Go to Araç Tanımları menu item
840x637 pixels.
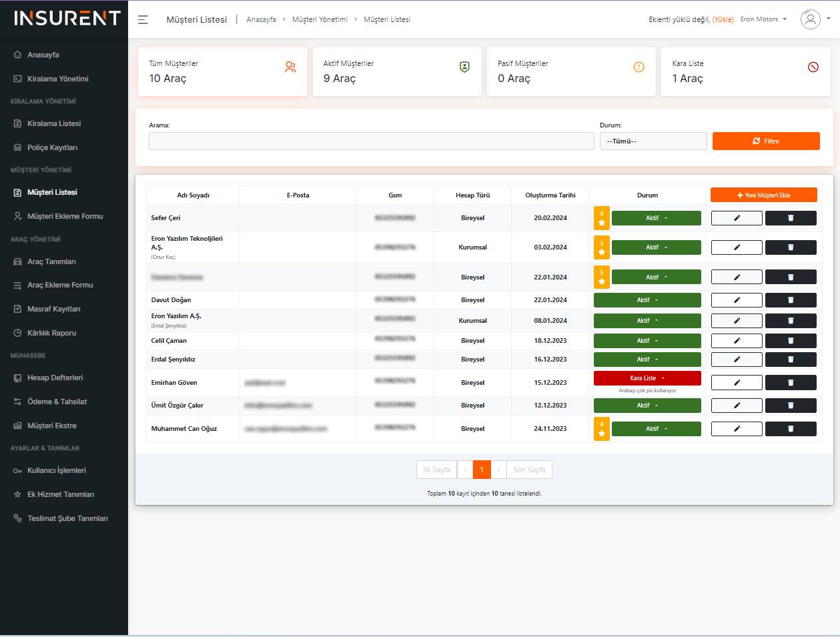[x=51, y=261]
